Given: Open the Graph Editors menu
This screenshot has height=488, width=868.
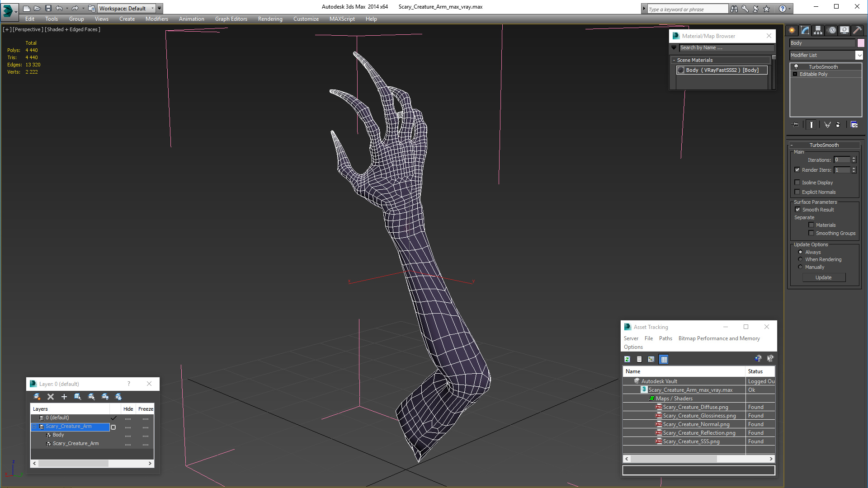Looking at the screenshot, I should tap(231, 19).
